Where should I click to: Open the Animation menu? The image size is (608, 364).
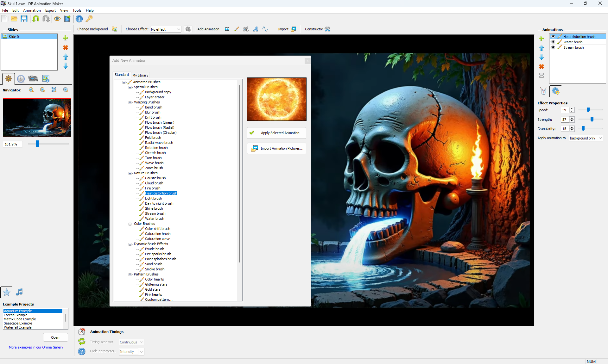(x=32, y=10)
